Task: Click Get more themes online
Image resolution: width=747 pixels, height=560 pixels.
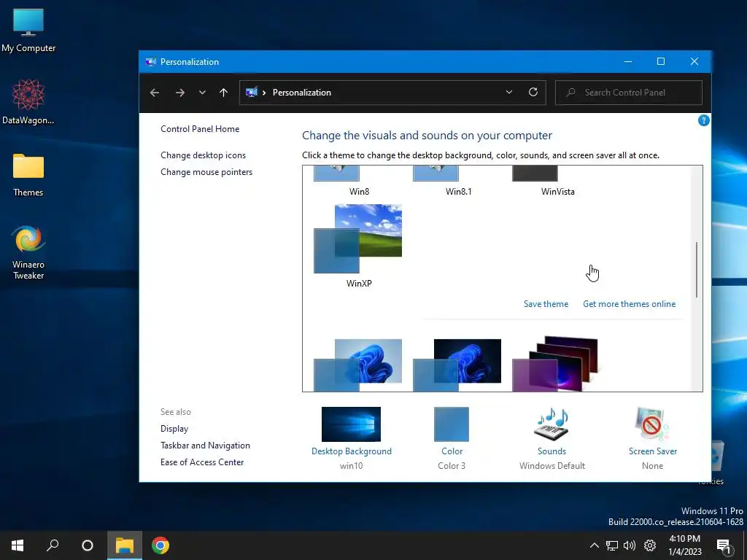Action: pyautogui.click(x=629, y=304)
